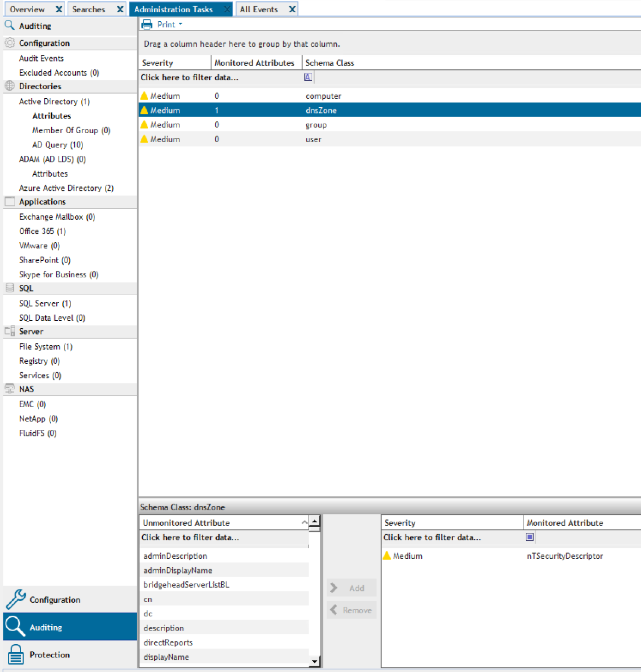Viewport: 641px width, 672px height.
Task: Click the unmonitored list scrollbar down arrow
Action: pos(315,662)
